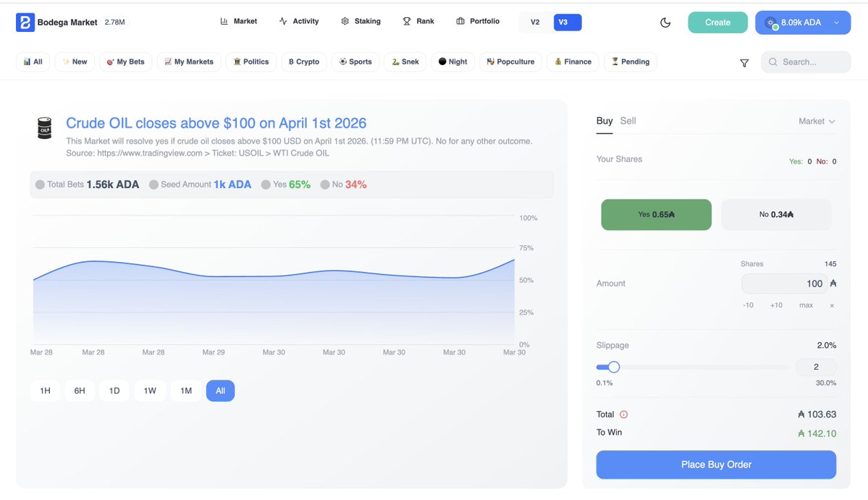The height and width of the screenshot is (500, 868).
Task: Switch to the Sell tab
Action: [628, 121]
